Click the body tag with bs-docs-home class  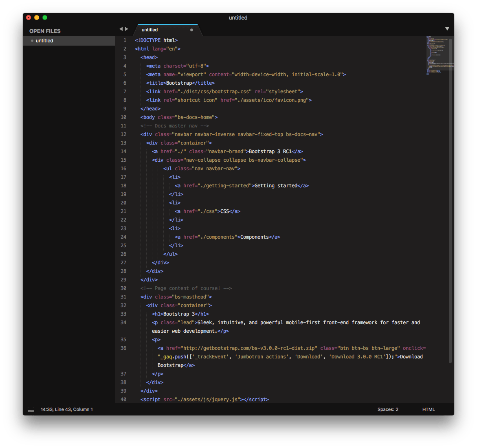179,117
